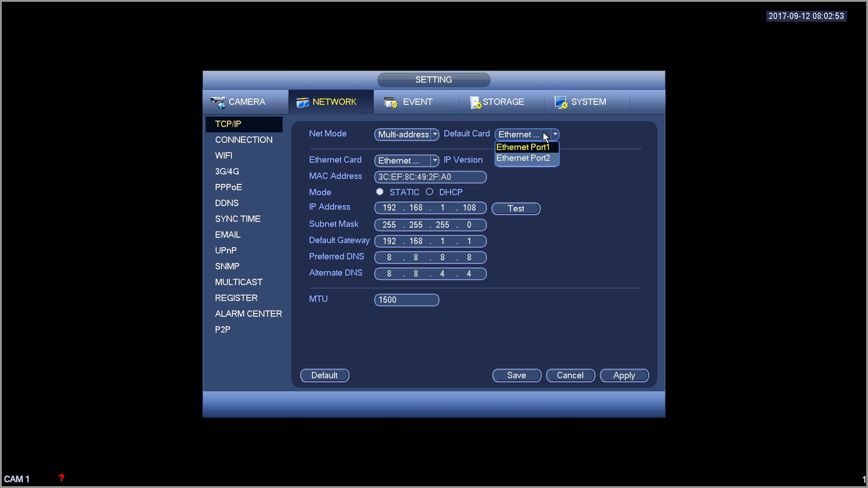Restore settings with Default button
This screenshot has height=488, width=868.
point(324,375)
